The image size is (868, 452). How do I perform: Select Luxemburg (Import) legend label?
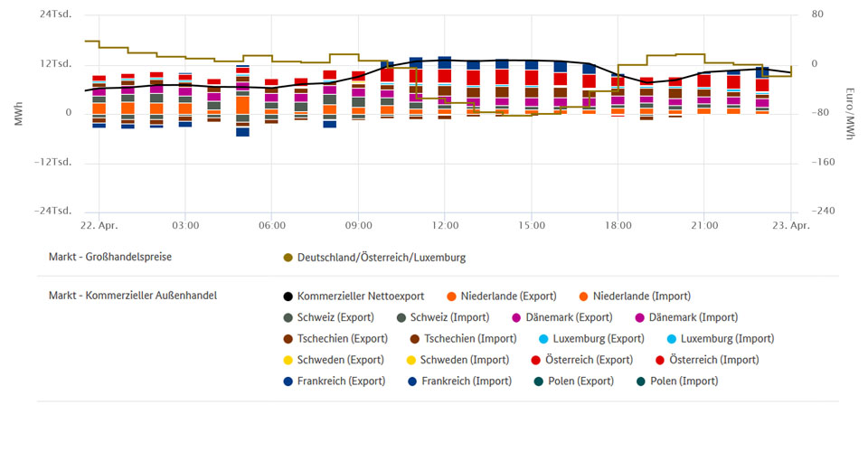pyautogui.click(x=727, y=339)
